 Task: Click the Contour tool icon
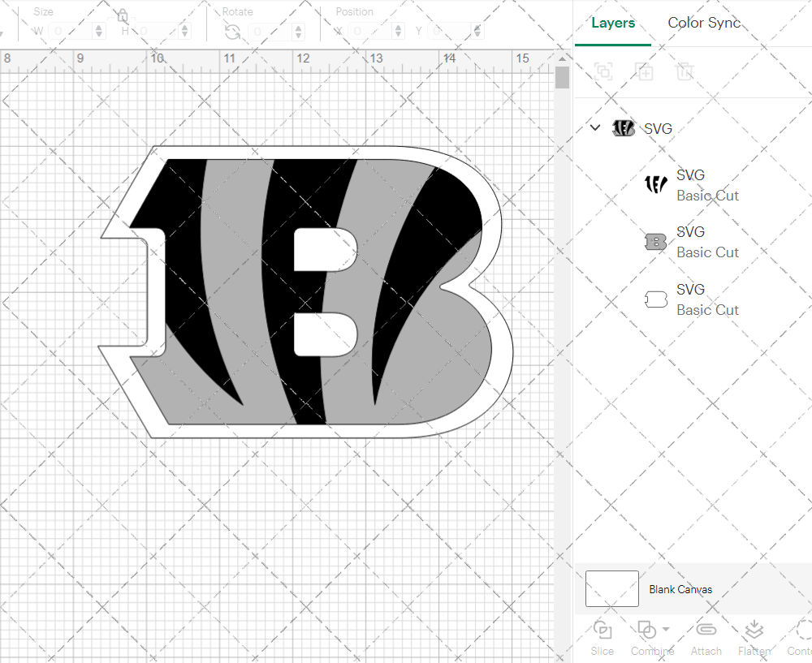click(x=802, y=631)
